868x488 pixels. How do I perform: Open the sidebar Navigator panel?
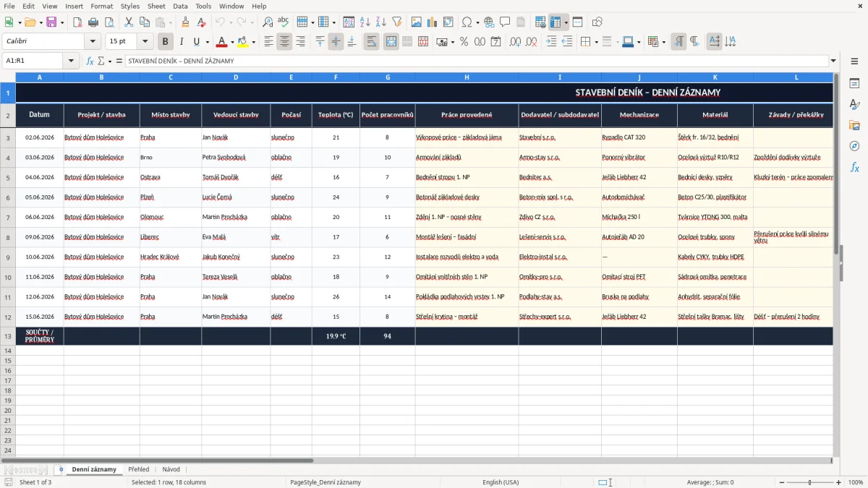(x=854, y=146)
